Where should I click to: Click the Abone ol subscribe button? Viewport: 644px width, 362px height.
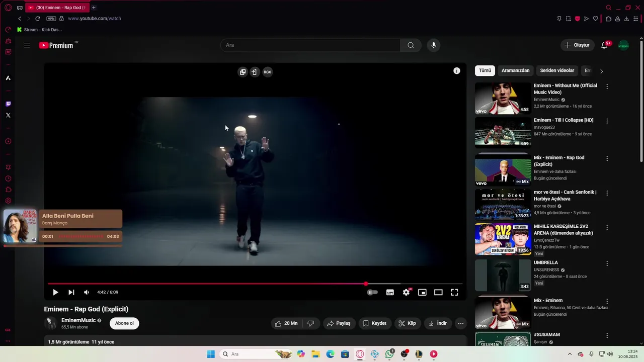pos(124,323)
